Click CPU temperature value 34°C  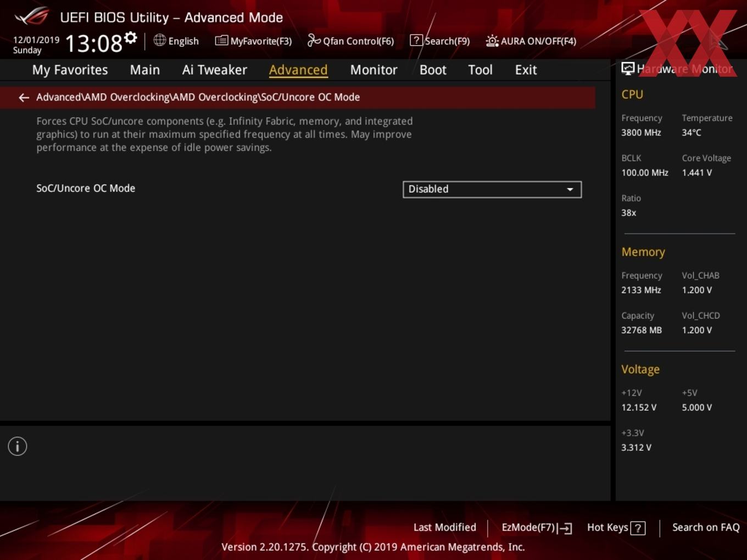[692, 132]
